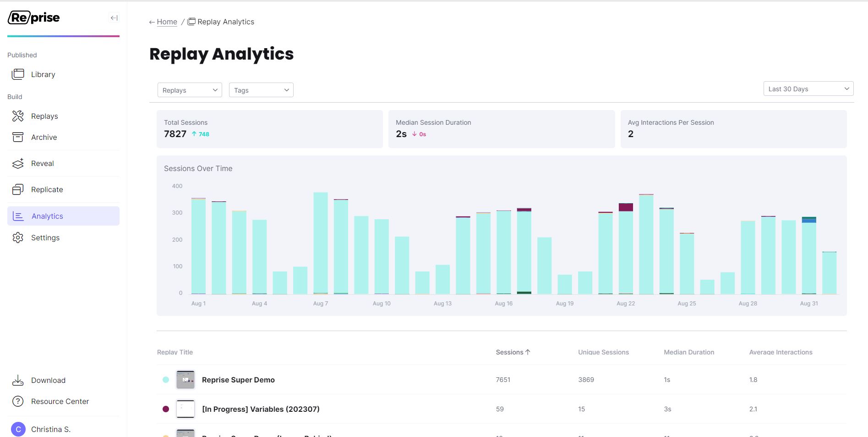The image size is (868, 437).
Task: Click the 1.8 average interactions cell
Action: coord(753,380)
